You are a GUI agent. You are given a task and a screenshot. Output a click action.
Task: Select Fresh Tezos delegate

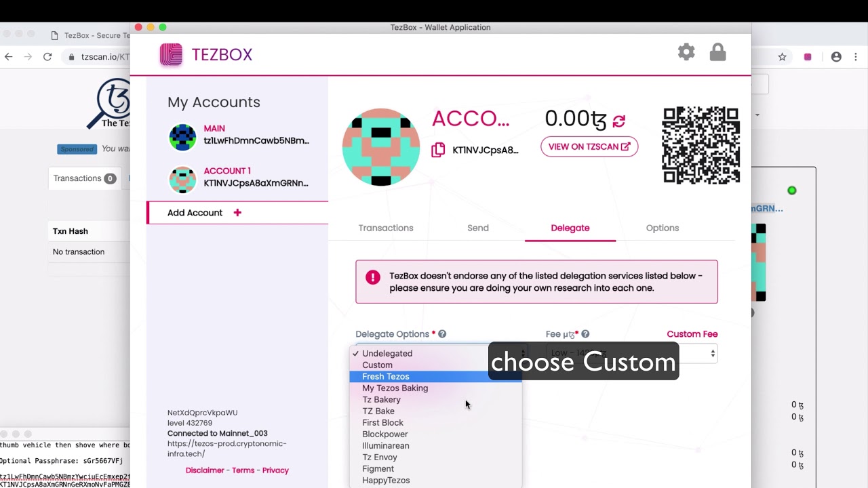pos(436,376)
